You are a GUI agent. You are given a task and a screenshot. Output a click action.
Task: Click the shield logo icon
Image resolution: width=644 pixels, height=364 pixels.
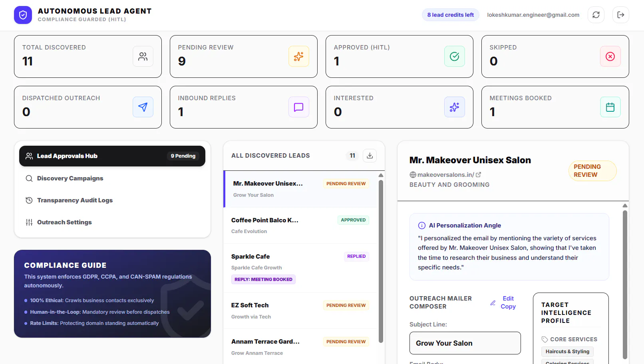point(23,15)
